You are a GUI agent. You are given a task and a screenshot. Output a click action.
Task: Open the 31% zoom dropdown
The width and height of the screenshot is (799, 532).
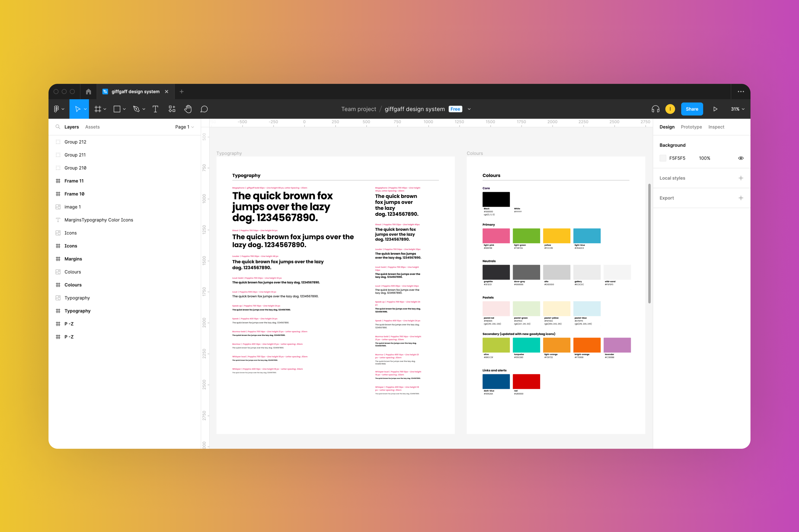pos(738,109)
